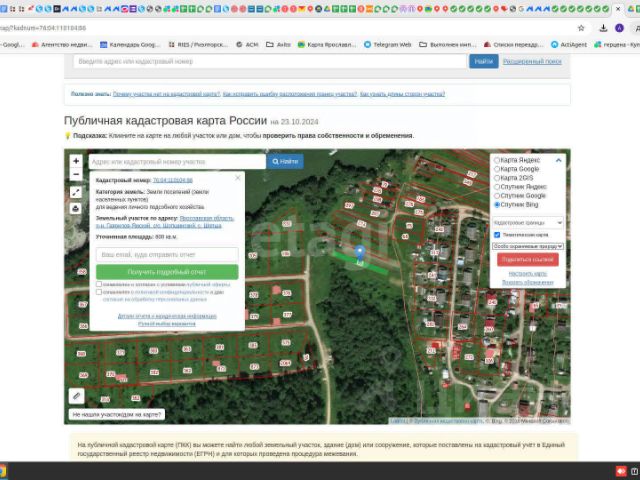This screenshot has height=480, width=640.
Task: Print the map using printer icon
Action: [x=76, y=209]
